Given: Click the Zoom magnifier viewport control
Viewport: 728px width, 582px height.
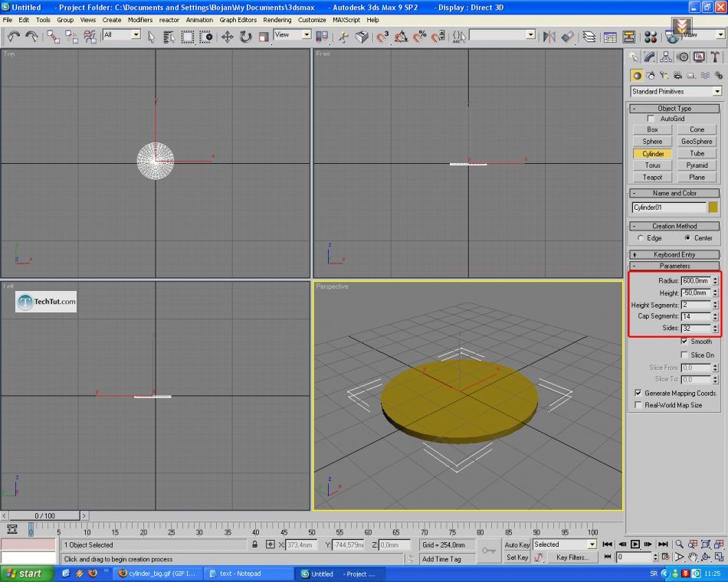Looking at the screenshot, I should point(678,544).
